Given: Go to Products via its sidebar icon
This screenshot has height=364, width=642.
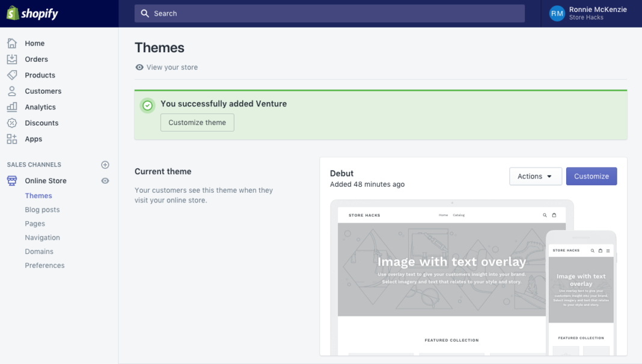Looking at the screenshot, I should pos(13,75).
